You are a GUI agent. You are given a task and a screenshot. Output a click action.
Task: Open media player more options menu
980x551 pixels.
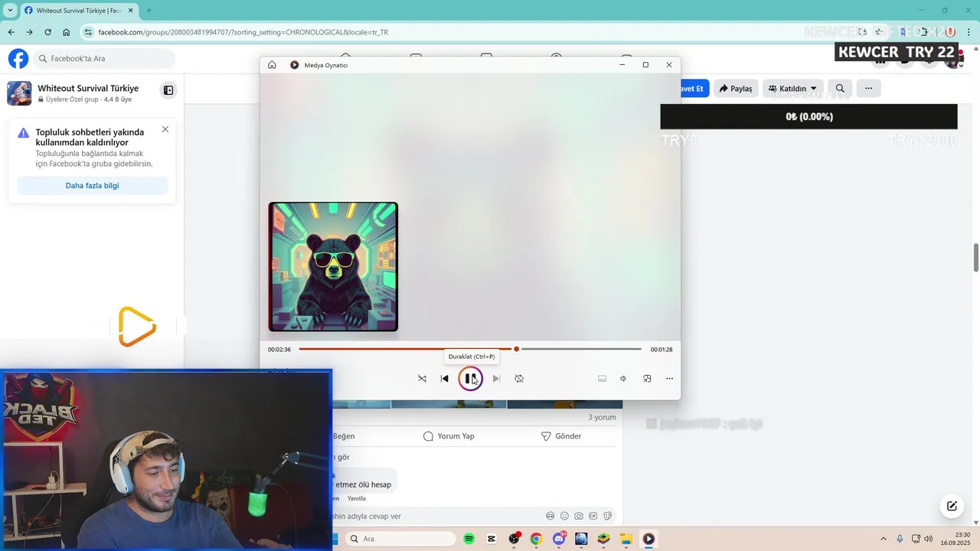click(669, 379)
